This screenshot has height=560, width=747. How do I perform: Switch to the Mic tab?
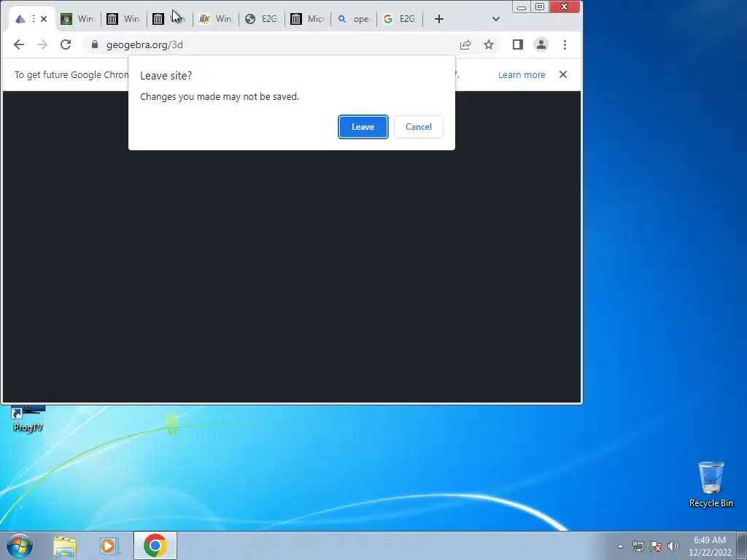pos(308,19)
